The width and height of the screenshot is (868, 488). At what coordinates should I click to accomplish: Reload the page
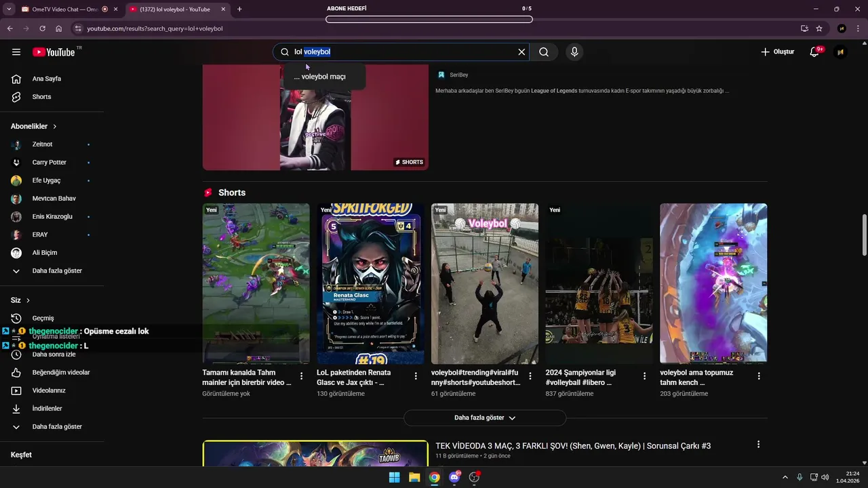(x=42, y=28)
